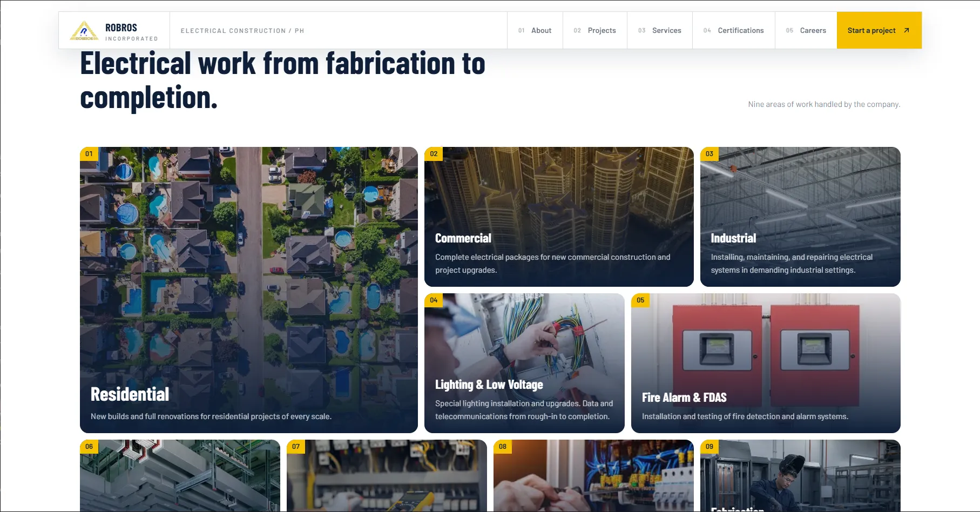Go to the Projects nav item
Viewport: 980px width, 512px height.
[x=595, y=30]
